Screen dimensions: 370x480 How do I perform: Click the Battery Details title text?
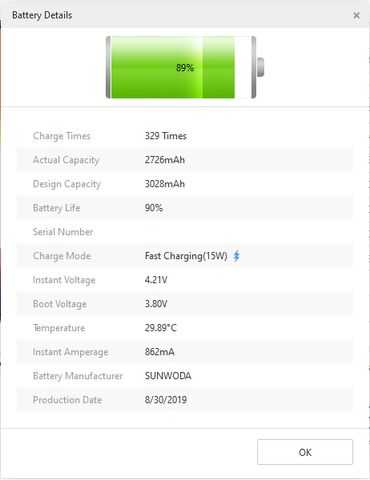[42, 15]
